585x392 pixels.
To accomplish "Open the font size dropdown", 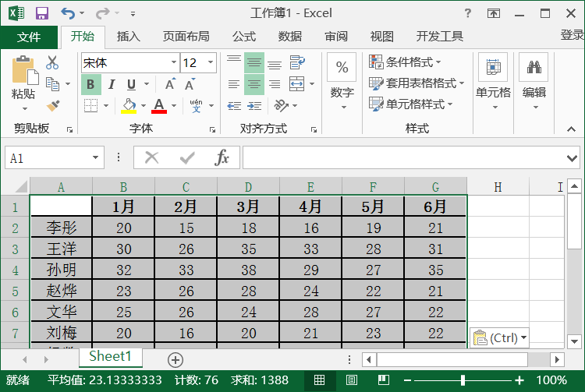I will 211,62.
